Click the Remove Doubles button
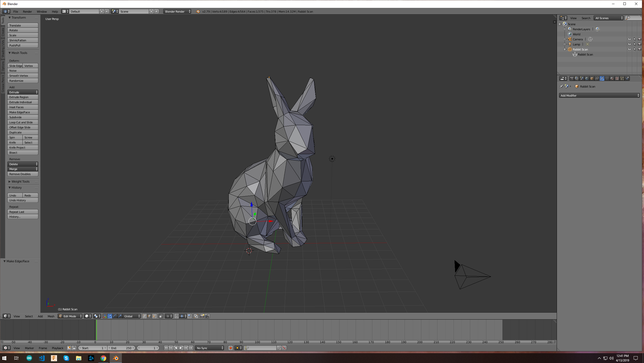644x363 pixels. click(x=23, y=174)
